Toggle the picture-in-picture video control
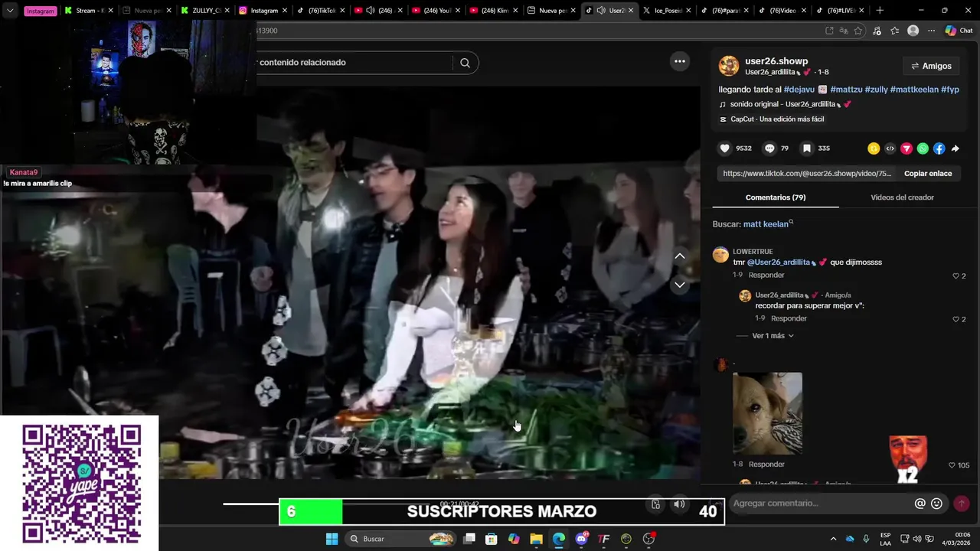 pyautogui.click(x=655, y=504)
